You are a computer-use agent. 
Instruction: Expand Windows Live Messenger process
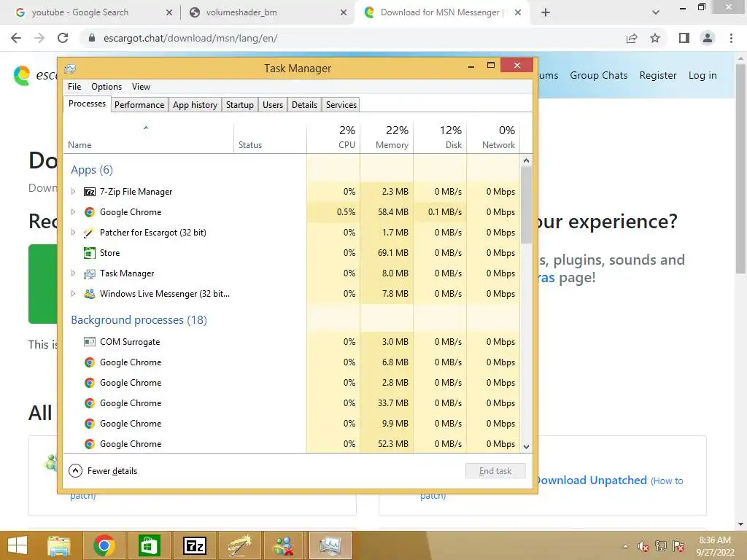73,294
